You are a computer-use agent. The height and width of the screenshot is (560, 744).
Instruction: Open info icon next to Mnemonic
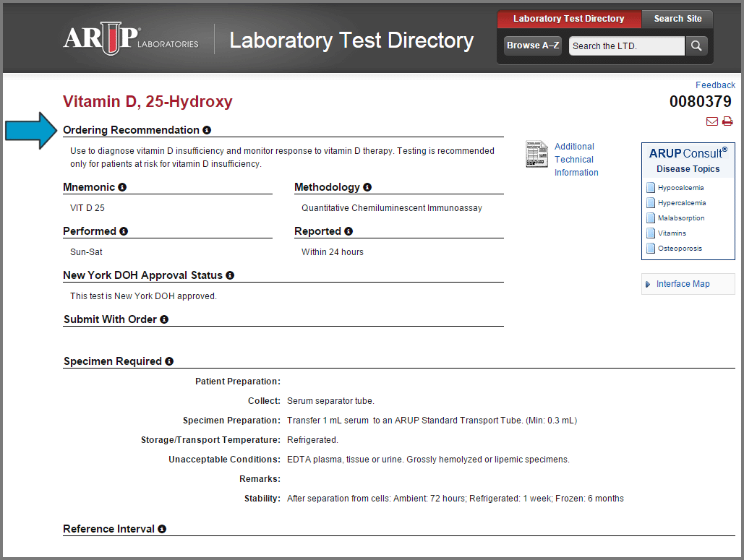click(122, 187)
